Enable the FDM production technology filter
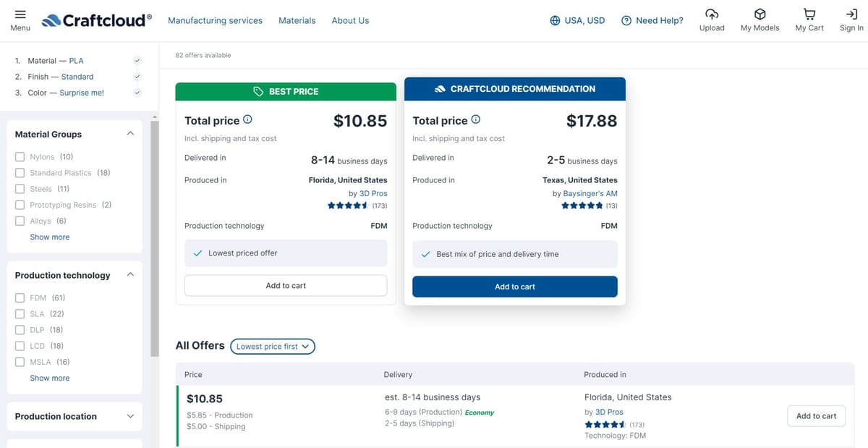 pos(20,298)
